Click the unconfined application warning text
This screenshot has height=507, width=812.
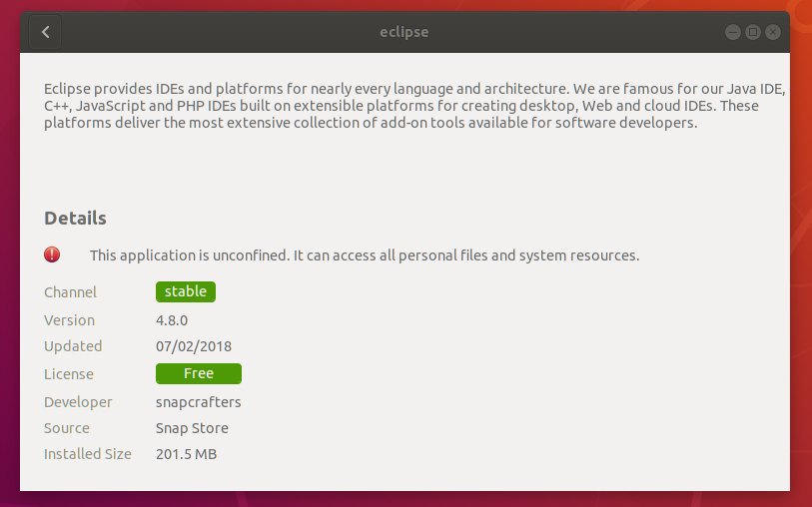[364, 255]
